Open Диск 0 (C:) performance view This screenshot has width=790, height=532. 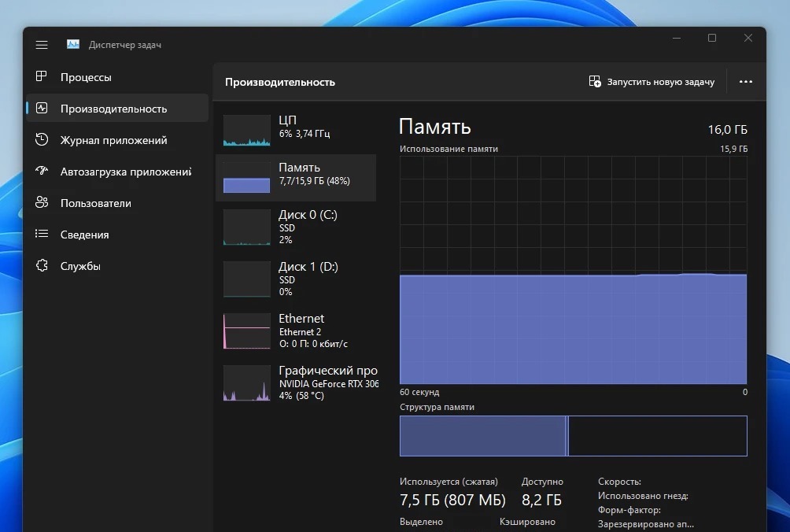click(296, 226)
